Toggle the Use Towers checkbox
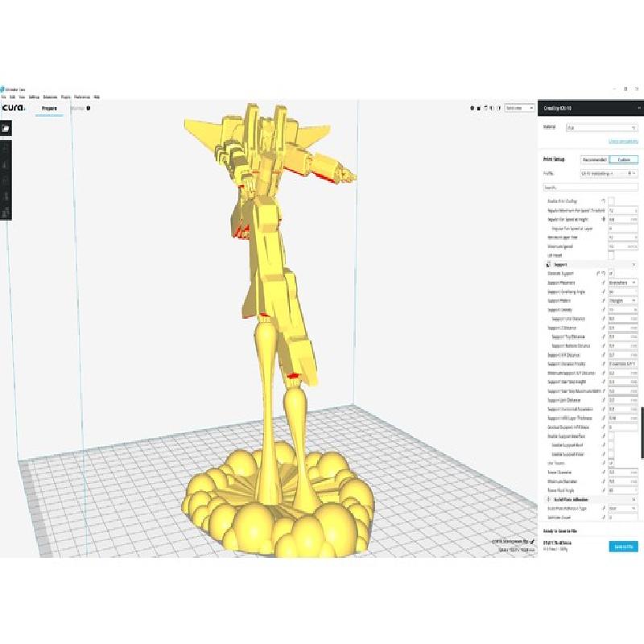The width and height of the screenshot is (644, 644). [611, 464]
